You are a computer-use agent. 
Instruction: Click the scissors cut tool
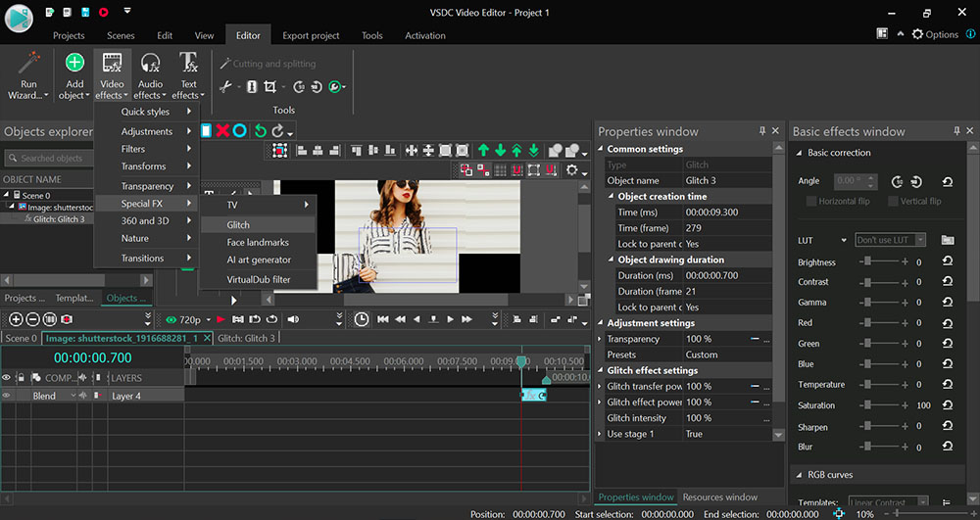225,87
